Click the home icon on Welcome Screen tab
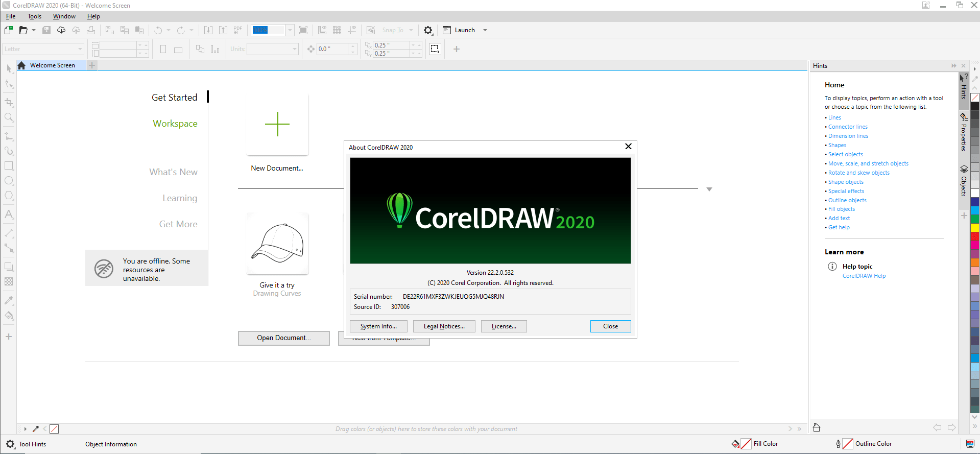The width and height of the screenshot is (980, 454). pos(21,65)
